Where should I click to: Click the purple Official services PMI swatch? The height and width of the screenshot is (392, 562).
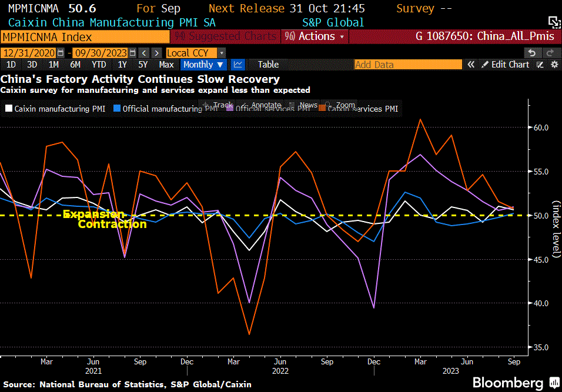click(230, 108)
